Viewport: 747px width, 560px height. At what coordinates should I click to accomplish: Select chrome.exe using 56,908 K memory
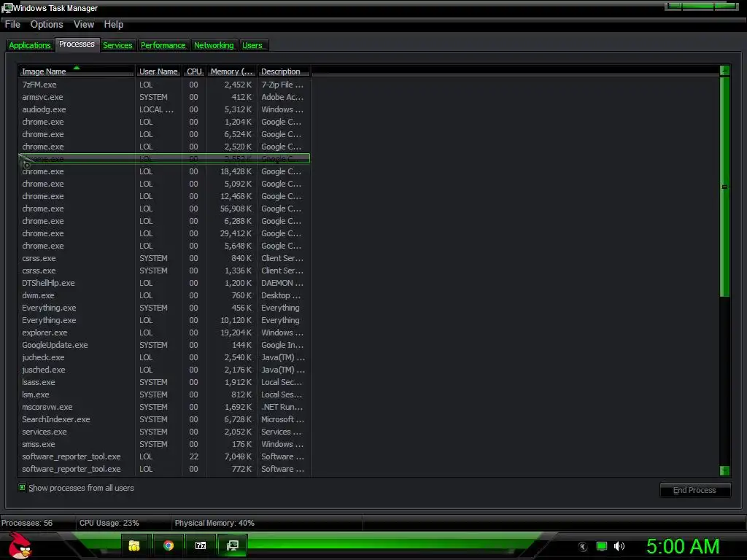tap(164, 209)
